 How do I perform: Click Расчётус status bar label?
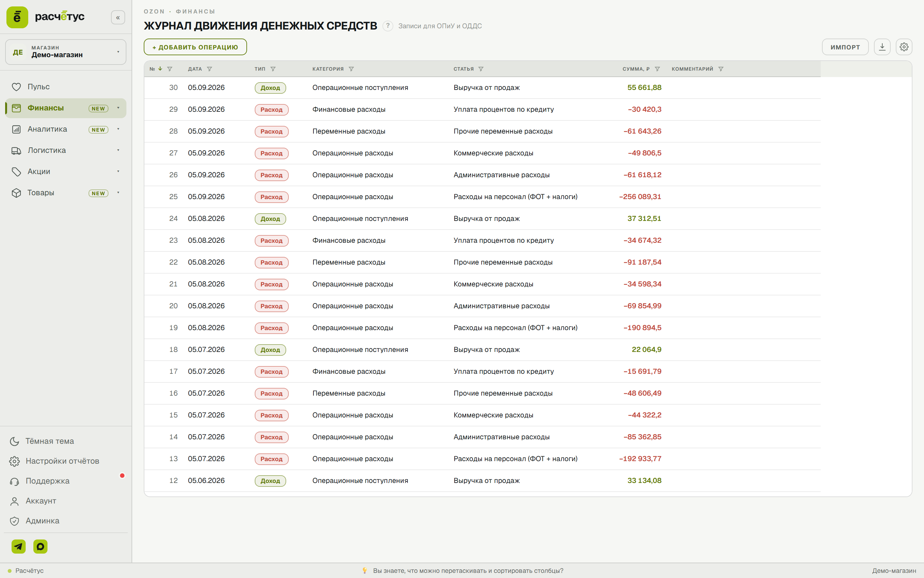pos(30,570)
